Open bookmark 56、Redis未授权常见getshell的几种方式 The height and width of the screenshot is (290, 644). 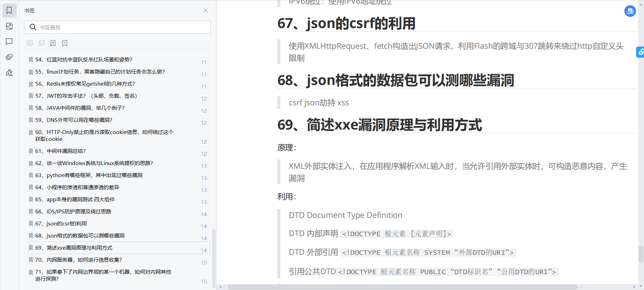click(85, 84)
